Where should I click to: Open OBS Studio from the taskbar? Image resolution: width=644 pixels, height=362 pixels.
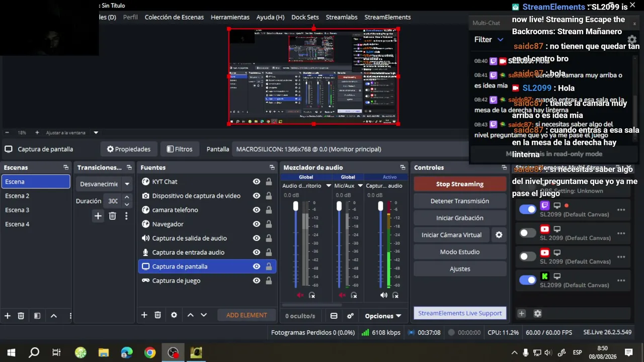173,352
